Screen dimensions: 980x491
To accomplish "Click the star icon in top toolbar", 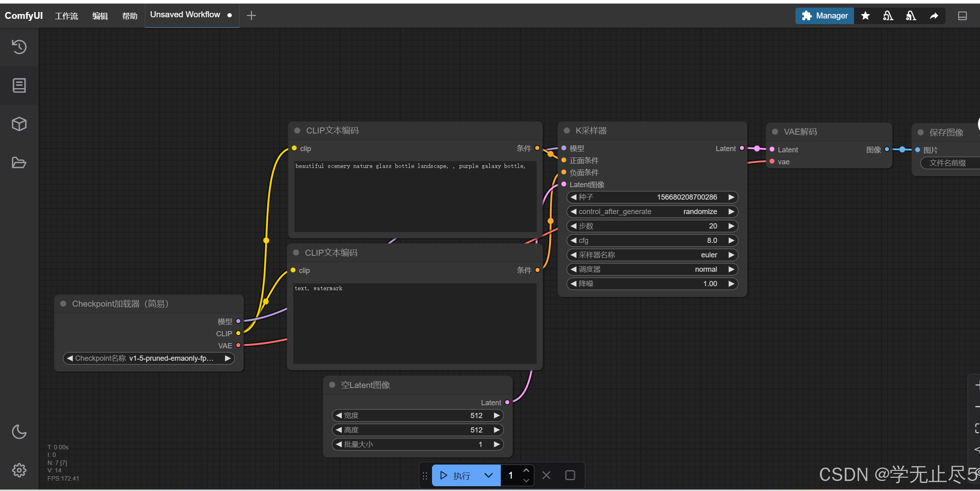I will [865, 16].
